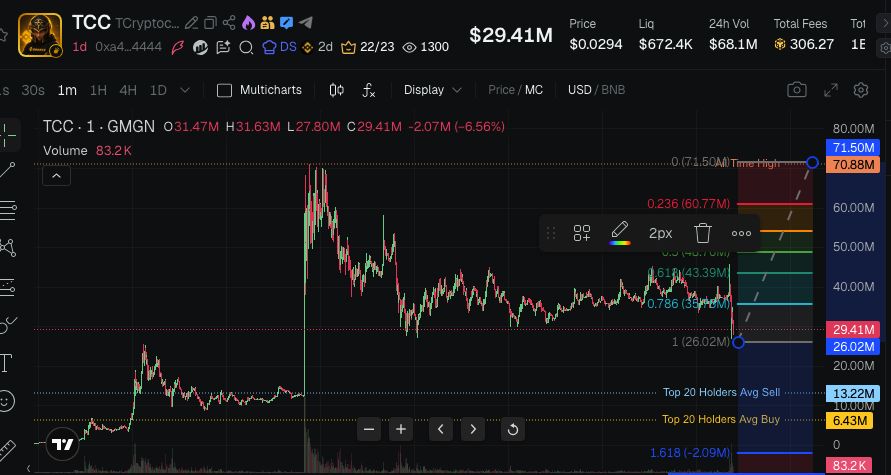Image resolution: width=891 pixels, height=475 pixels.
Task: Switch to the 1H timeframe
Action: click(98, 90)
